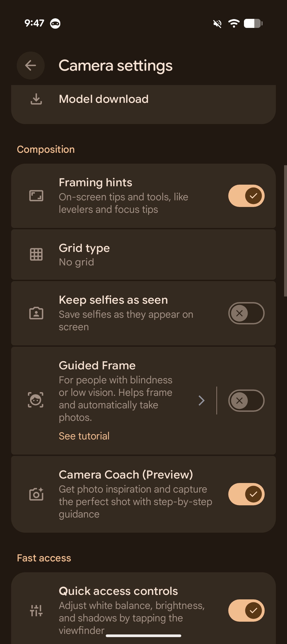
Task: Tap the back arrow button
Action: point(31,65)
